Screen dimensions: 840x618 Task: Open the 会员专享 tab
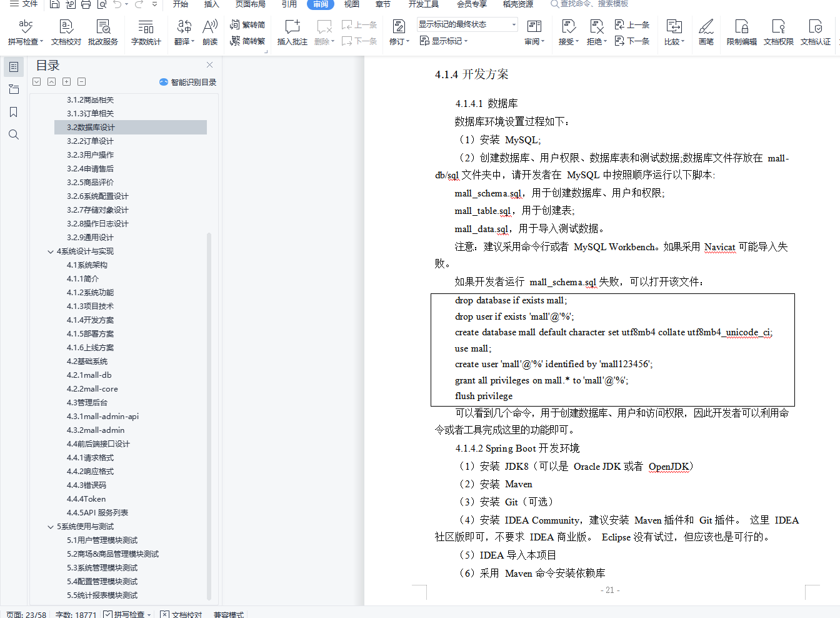[472, 4]
